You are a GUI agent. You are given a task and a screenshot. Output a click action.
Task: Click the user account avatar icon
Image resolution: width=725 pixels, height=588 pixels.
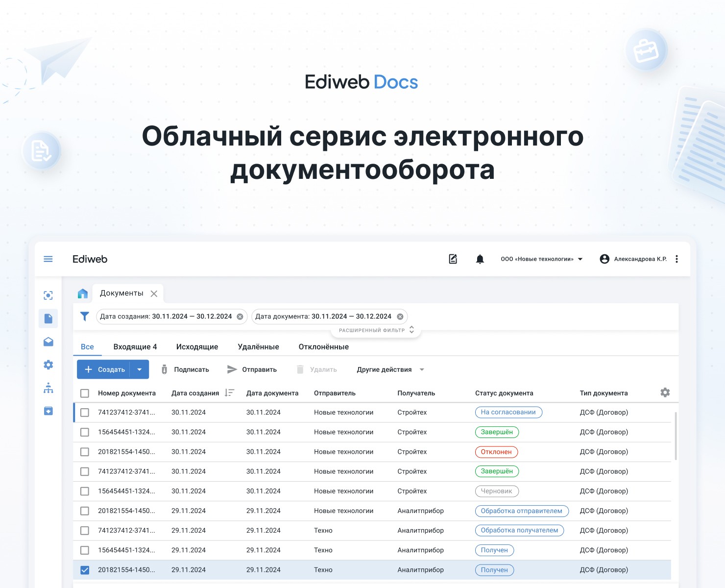click(604, 259)
